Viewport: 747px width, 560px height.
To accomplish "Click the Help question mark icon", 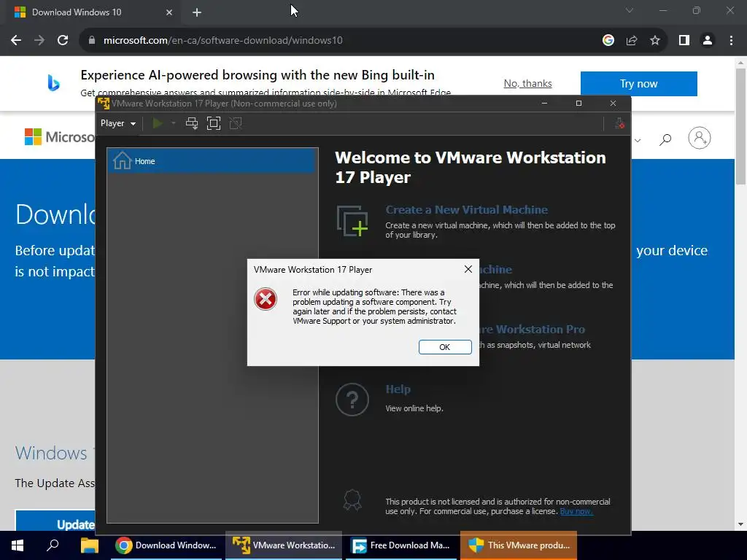I will 352,400.
